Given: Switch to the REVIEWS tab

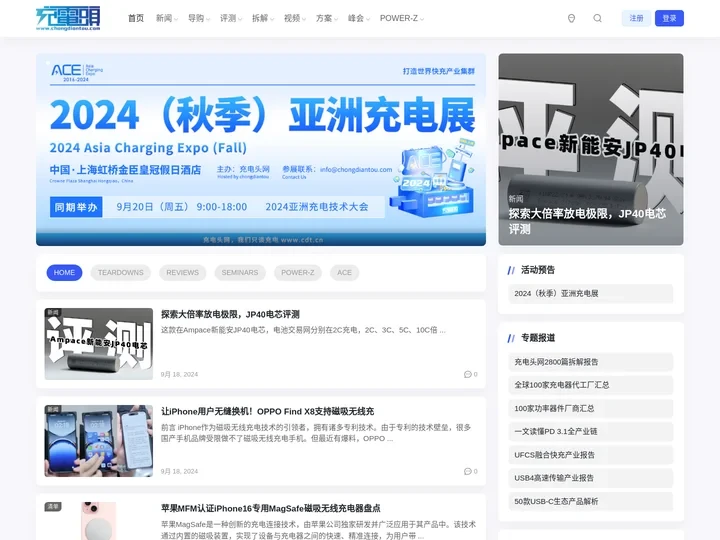Looking at the screenshot, I should point(183,273).
